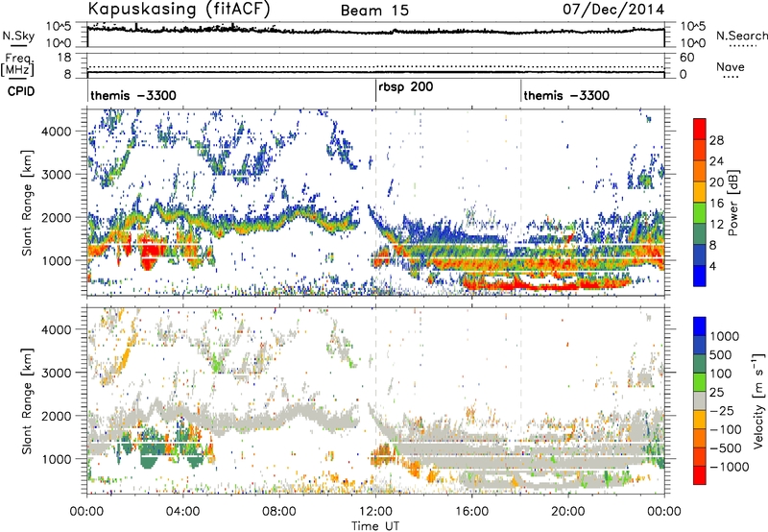
Task: Click the yellow Velocity segment between -25 and -100
Action: [x=700, y=420]
